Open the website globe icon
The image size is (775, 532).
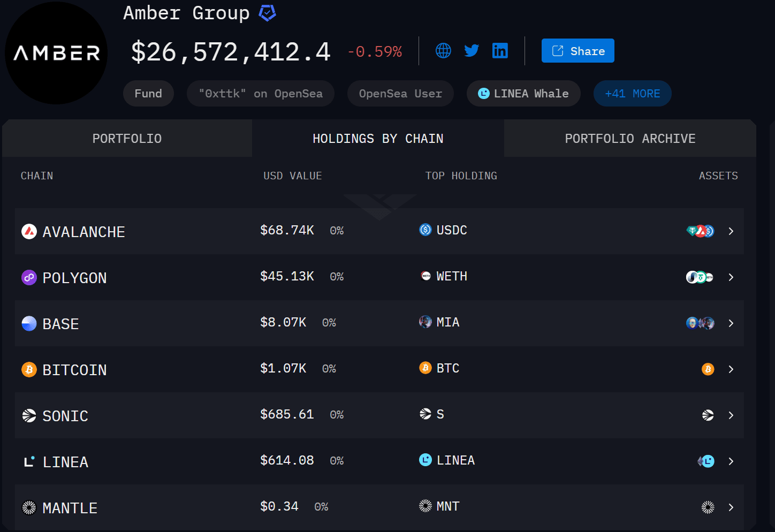point(443,51)
